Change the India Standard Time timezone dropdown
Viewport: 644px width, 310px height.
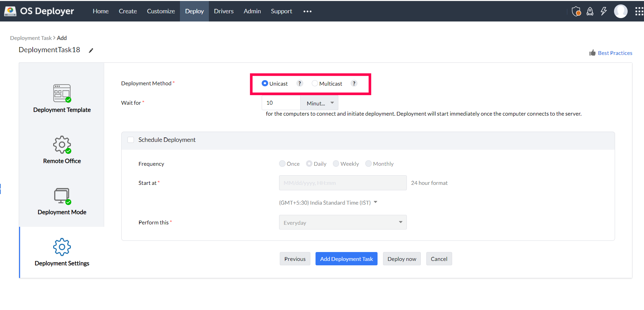[375, 202]
